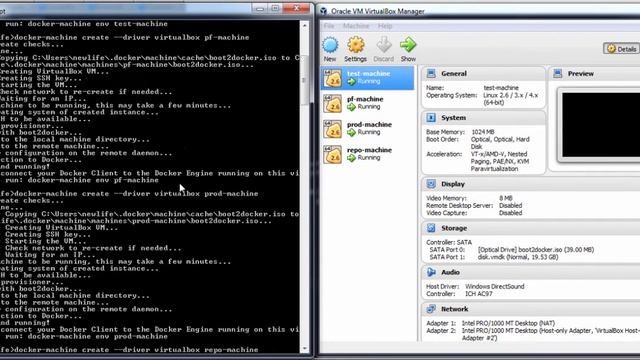
Task: Click 'Controller: SATA' storage text
Action: click(449, 242)
